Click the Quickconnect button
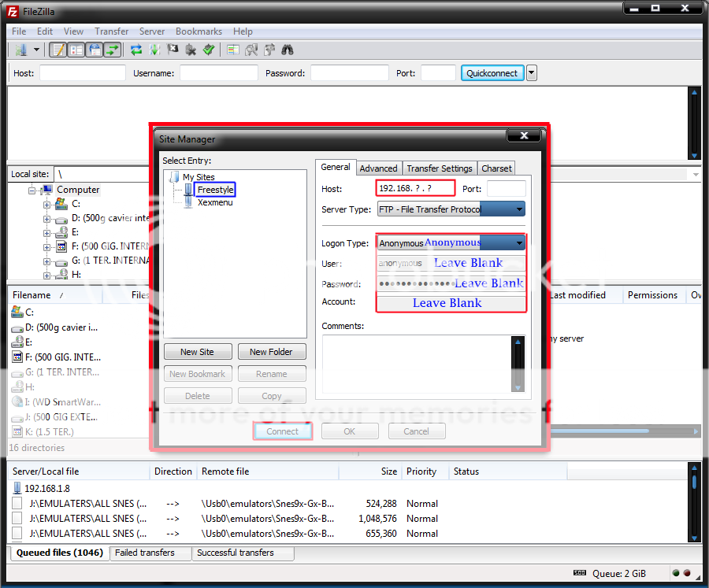709x588 pixels. pyautogui.click(x=492, y=73)
